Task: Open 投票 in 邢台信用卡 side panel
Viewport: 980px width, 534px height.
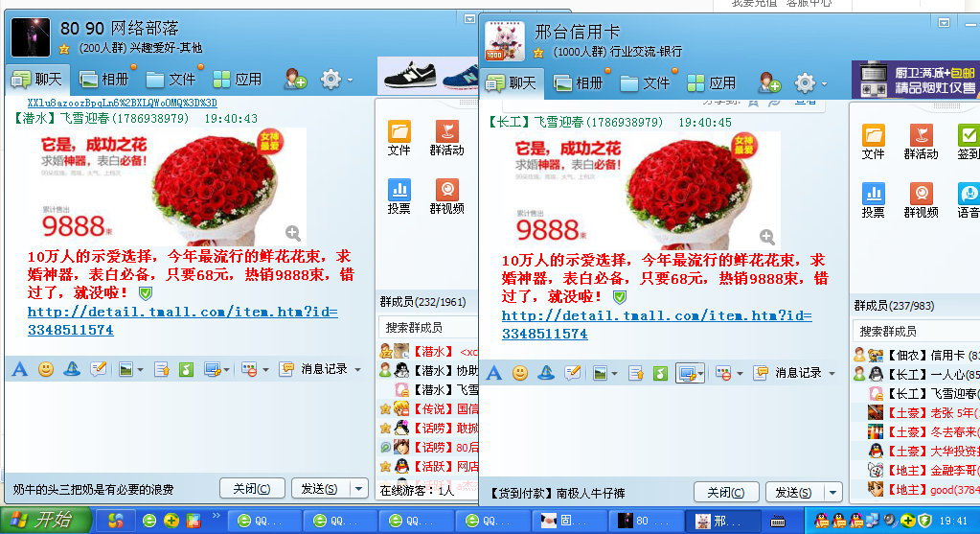Action: (x=873, y=200)
